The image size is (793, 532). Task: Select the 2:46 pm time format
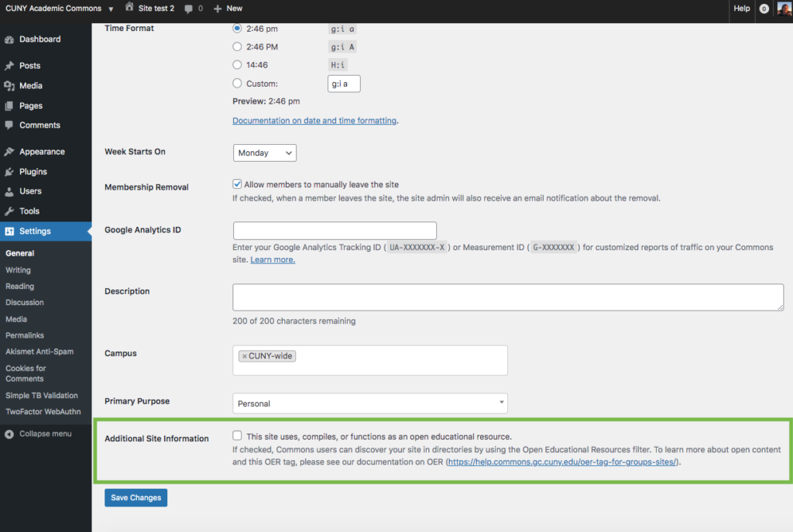tap(237, 29)
